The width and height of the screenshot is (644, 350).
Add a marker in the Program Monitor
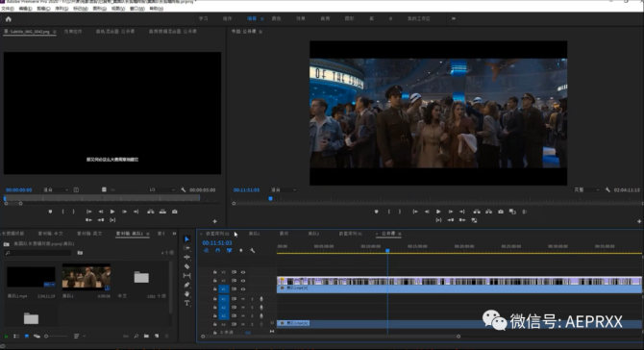point(376,212)
